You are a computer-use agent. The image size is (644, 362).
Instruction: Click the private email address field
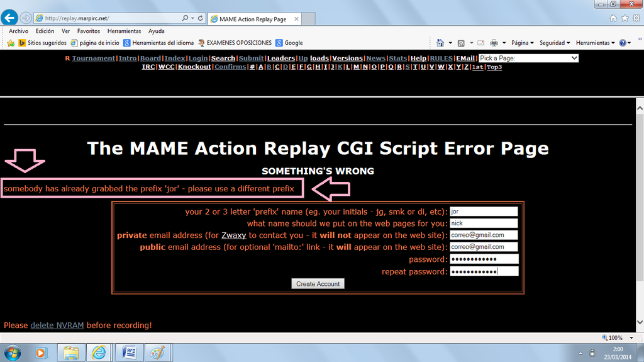[x=484, y=235]
